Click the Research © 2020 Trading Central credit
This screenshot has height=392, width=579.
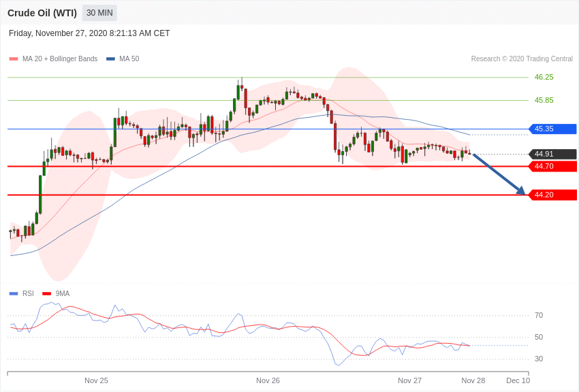tap(522, 59)
